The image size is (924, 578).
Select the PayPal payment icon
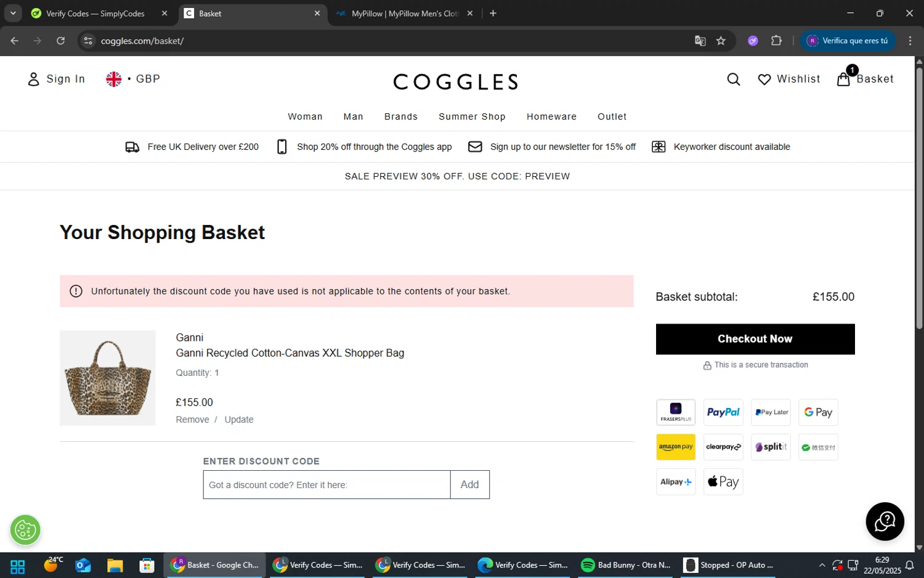pyautogui.click(x=723, y=412)
